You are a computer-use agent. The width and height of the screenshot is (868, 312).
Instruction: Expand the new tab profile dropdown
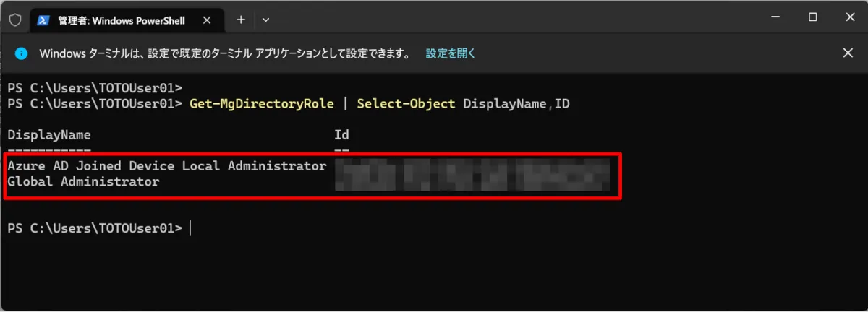265,19
